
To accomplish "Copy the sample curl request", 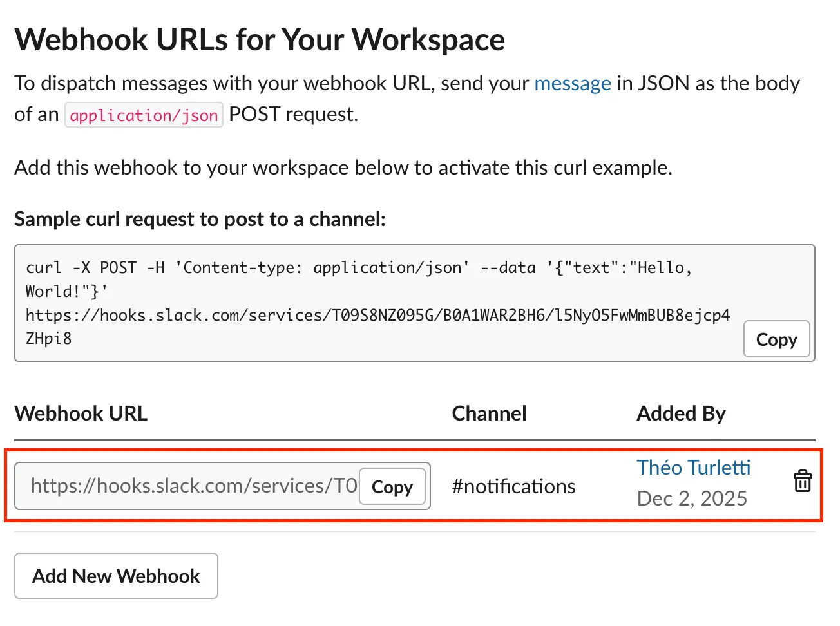I will tap(776, 339).
